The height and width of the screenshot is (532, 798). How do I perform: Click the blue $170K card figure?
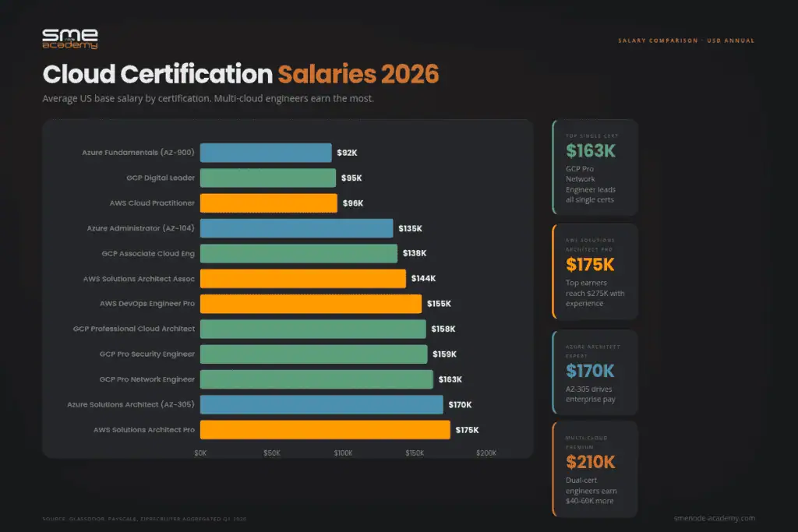pyautogui.click(x=590, y=372)
